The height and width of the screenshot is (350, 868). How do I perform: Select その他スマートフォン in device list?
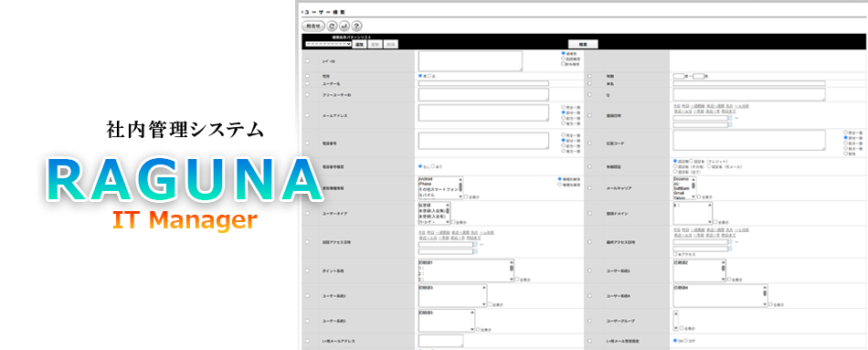[439, 188]
